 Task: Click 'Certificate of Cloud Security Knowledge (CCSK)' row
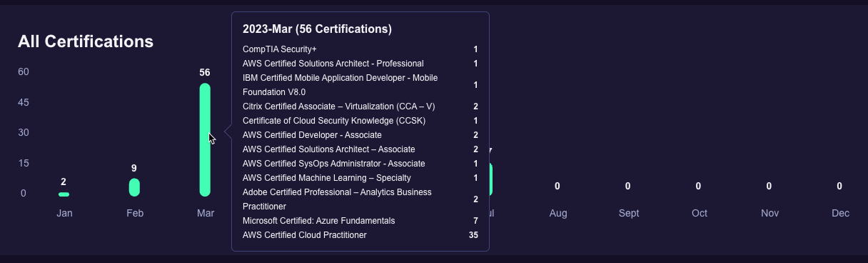point(360,121)
